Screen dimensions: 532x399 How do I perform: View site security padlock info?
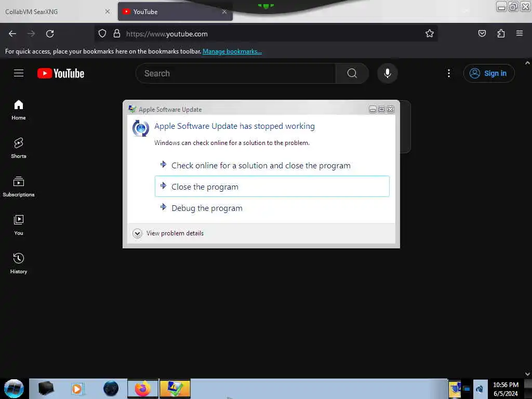tap(117, 34)
